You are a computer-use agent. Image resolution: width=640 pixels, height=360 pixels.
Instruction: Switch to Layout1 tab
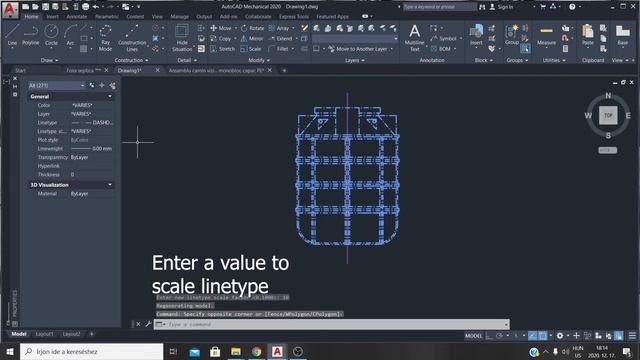[x=44, y=334]
